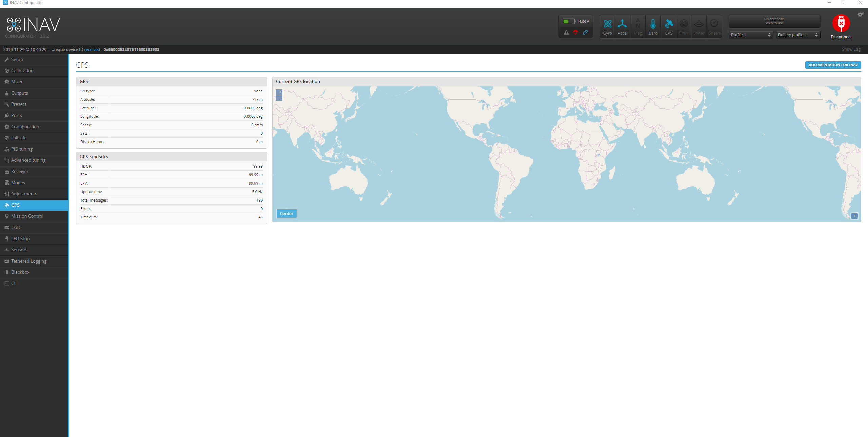This screenshot has width=868, height=437.
Task: Click the red parachute failsafe icon
Action: click(575, 33)
